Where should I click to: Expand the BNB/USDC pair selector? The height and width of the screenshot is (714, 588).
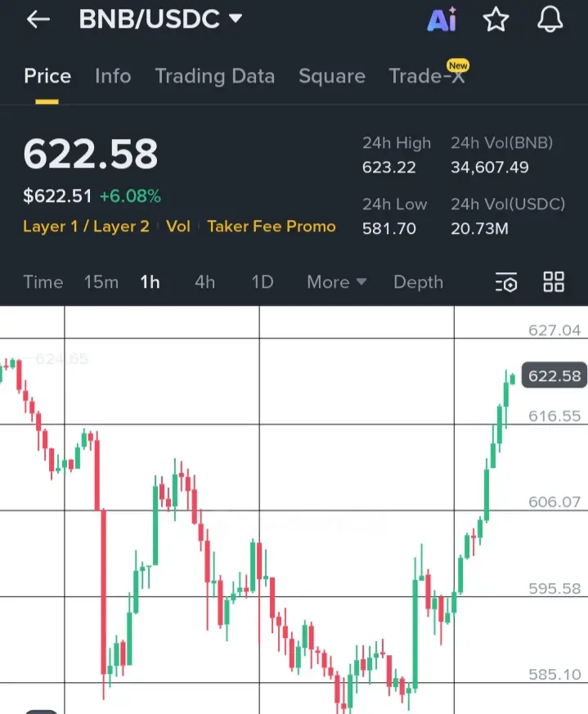pos(160,19)
